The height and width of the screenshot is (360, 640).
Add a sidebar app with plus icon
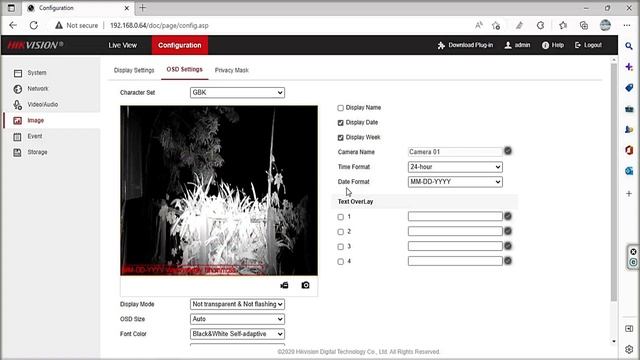coord(629,193)
